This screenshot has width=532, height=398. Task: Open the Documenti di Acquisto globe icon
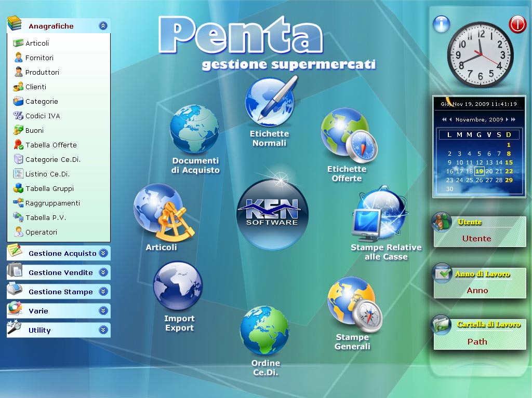(194, 129)
